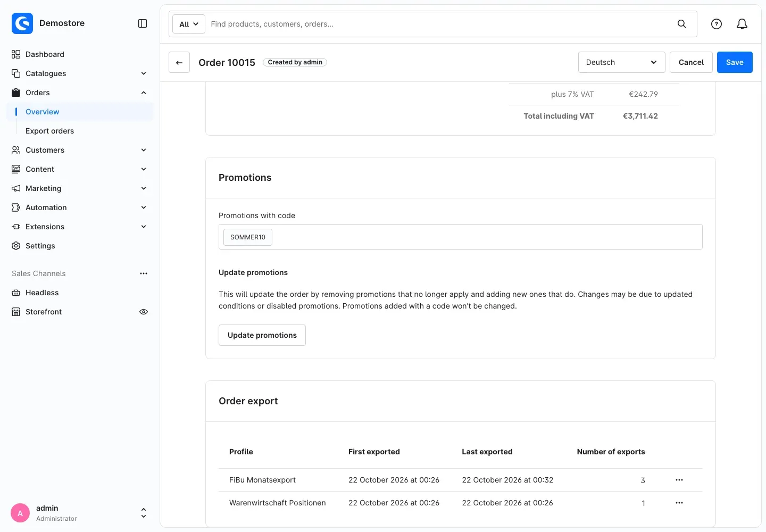766x532 pixels.
Task: Click the Orders bag icon
Action: tap(16, 93)
